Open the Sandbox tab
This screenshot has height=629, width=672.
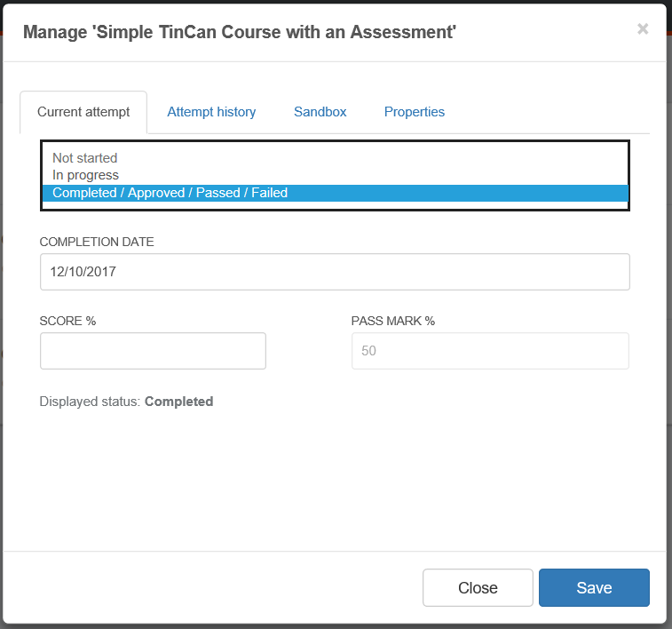pyautogui.click(x=320, y=112)
